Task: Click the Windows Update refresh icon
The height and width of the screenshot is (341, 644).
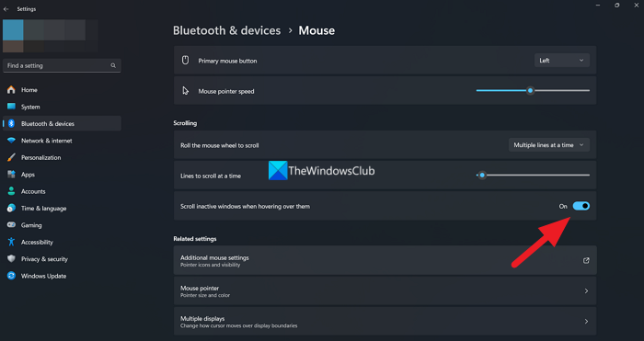Action: pyautogui.click(x=11, y=276)
